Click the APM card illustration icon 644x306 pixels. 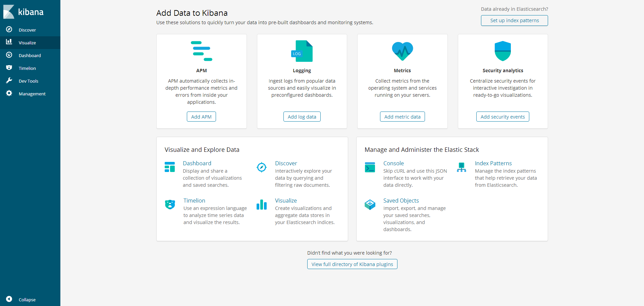tap(201, 51)
